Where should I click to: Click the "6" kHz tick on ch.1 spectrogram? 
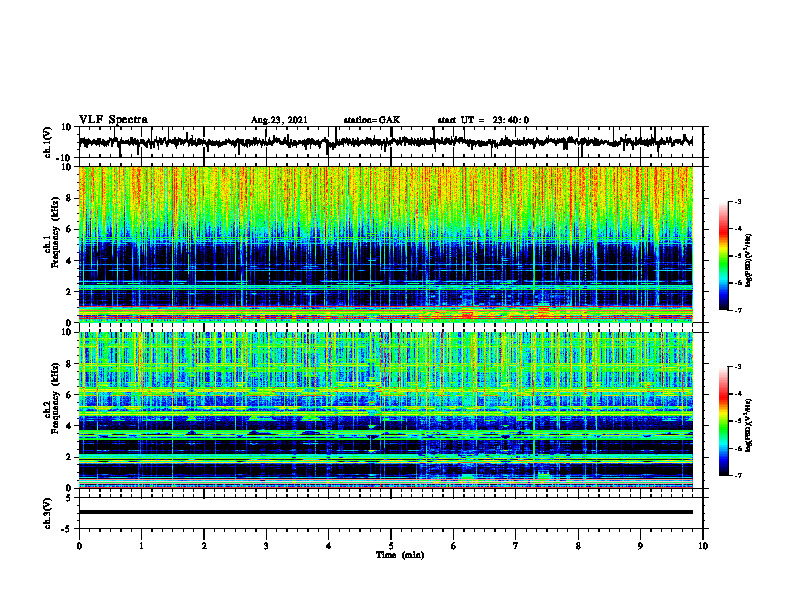click(x=69, y=229)
